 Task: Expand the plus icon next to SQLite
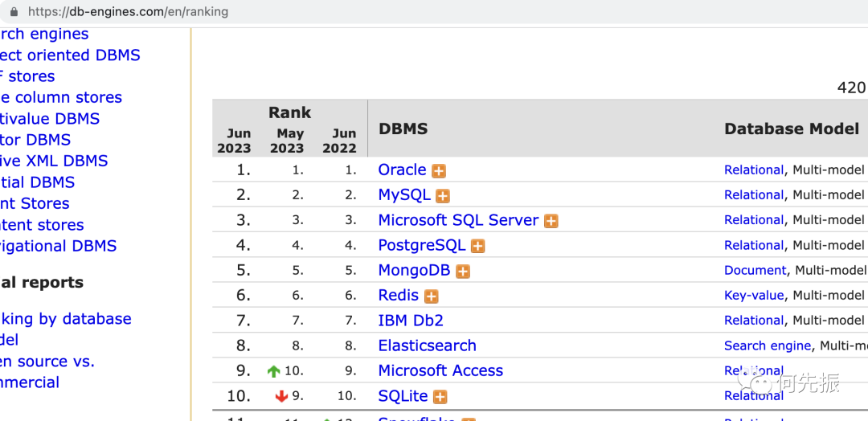click(440, 397)
